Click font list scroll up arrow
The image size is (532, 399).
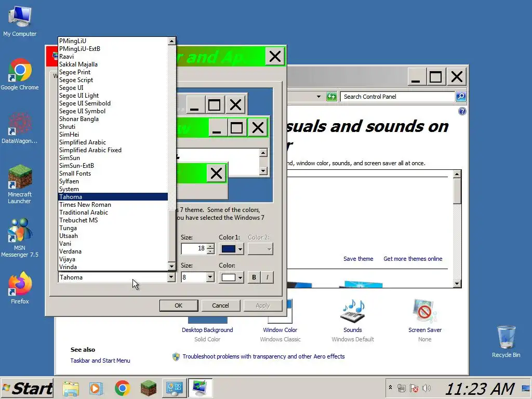[171, 41]
